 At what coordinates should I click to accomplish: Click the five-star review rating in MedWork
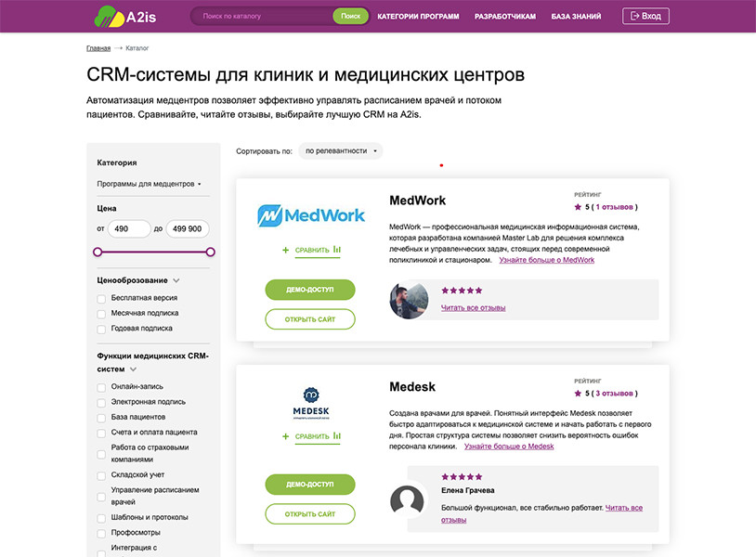[x=462, y=291]
